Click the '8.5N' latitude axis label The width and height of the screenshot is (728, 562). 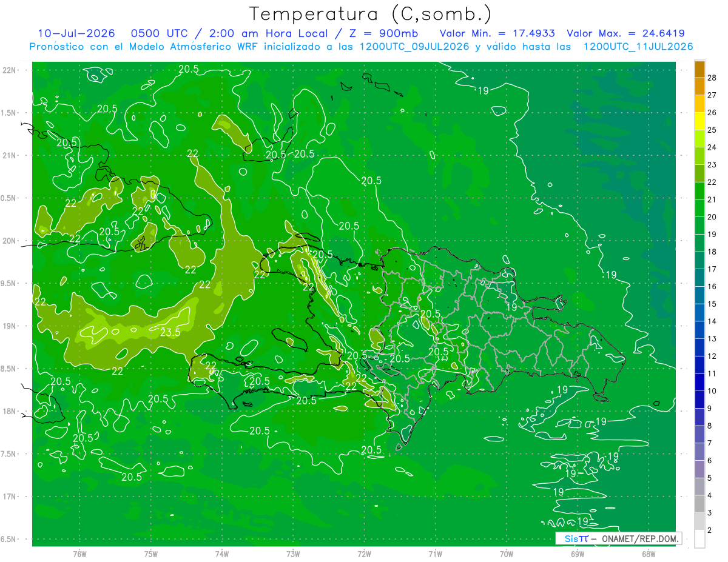[x=8, y=369]
